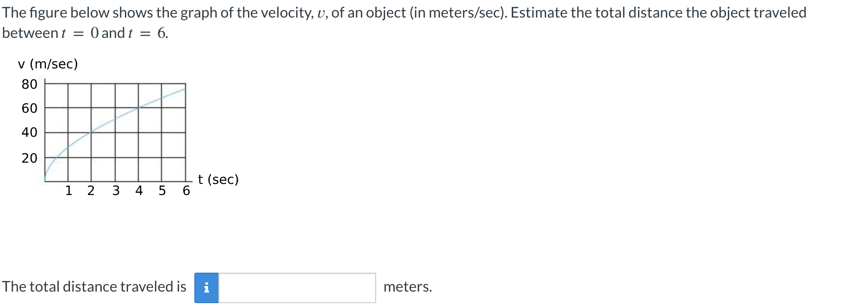Image resolution: width=868 pixels, height=305 pixels.
Task: Click the 80 tick label on velocity axis
Action: tap(29, 84)
